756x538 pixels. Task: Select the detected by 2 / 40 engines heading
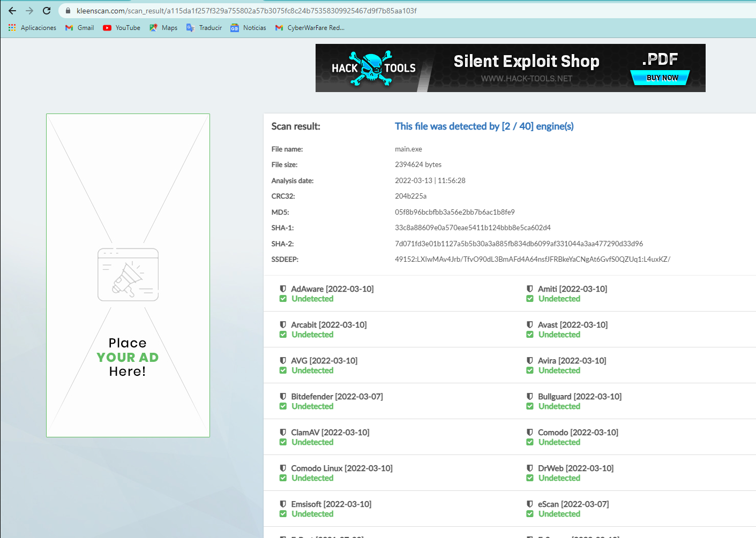coord(484,126)
